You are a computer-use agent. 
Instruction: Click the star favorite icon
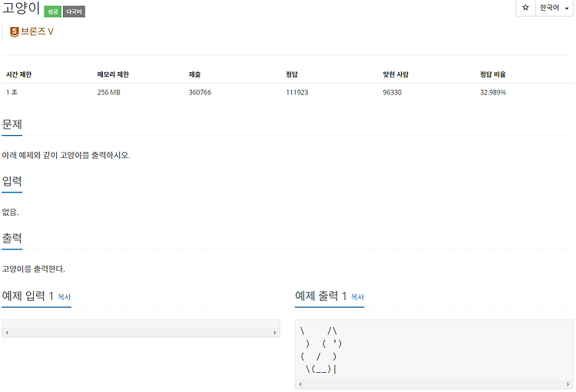coord(525,8)
